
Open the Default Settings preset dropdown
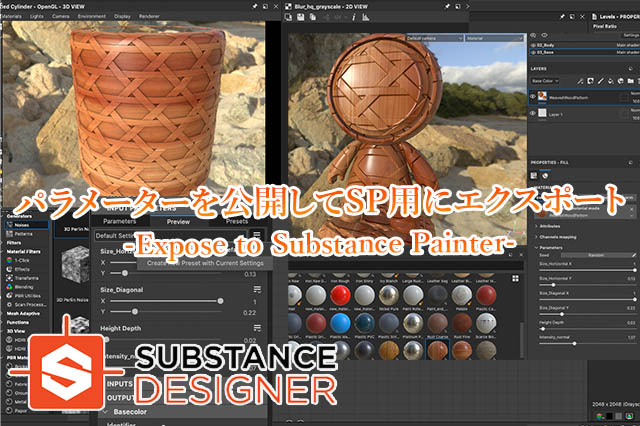170,235
